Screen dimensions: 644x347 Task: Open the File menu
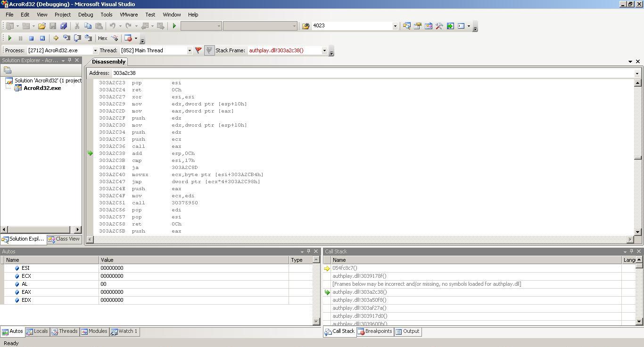point(9,15)
